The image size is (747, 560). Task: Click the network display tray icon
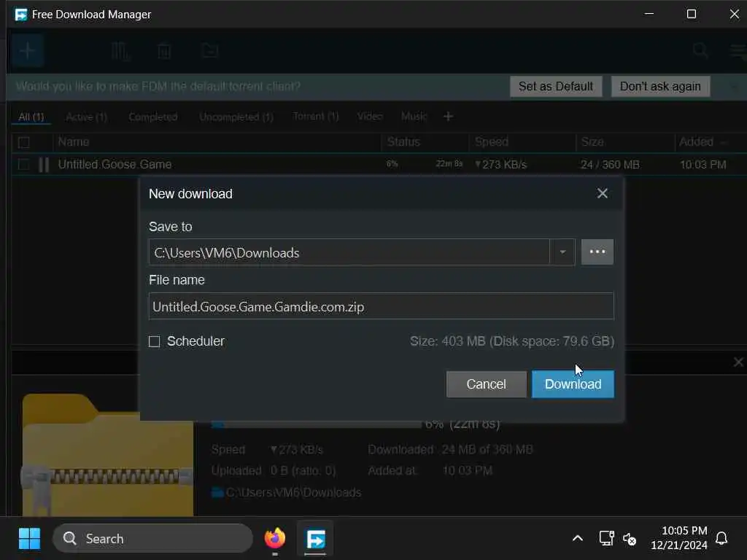pos(606,539)
